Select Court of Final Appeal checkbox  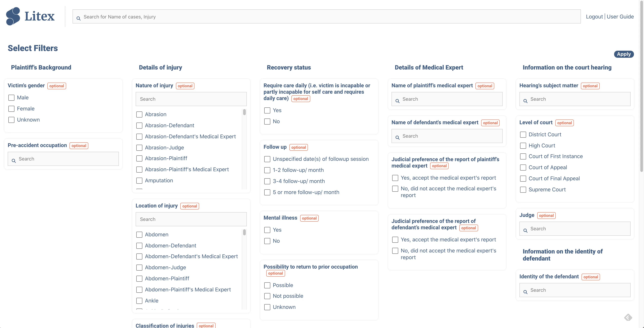pyautogui.click(x=523, y=178)
